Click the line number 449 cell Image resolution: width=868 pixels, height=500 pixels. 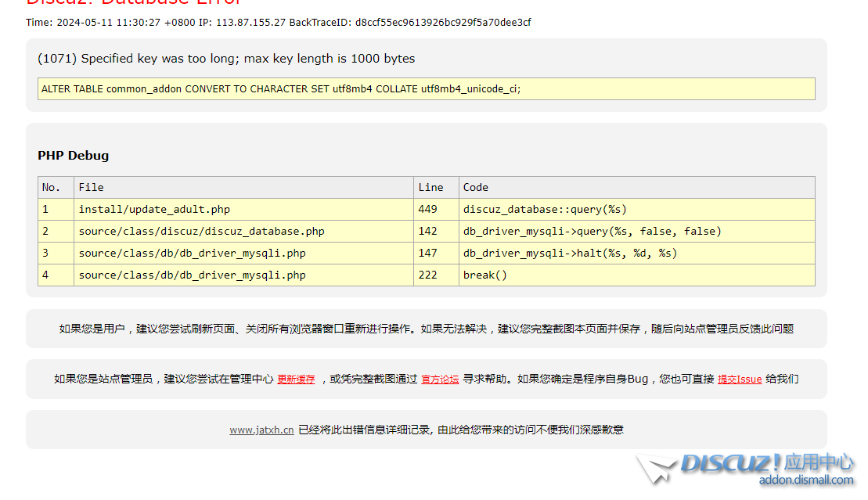427,210
